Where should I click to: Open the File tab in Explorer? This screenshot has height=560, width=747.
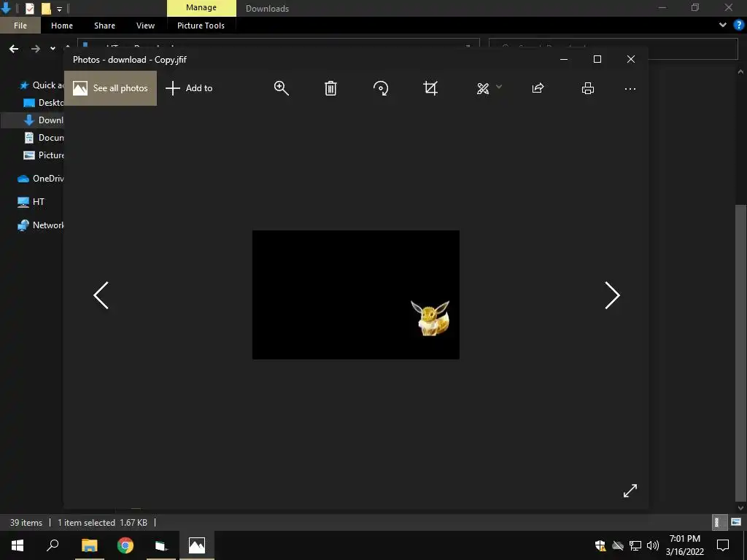(x=20, y=26)
